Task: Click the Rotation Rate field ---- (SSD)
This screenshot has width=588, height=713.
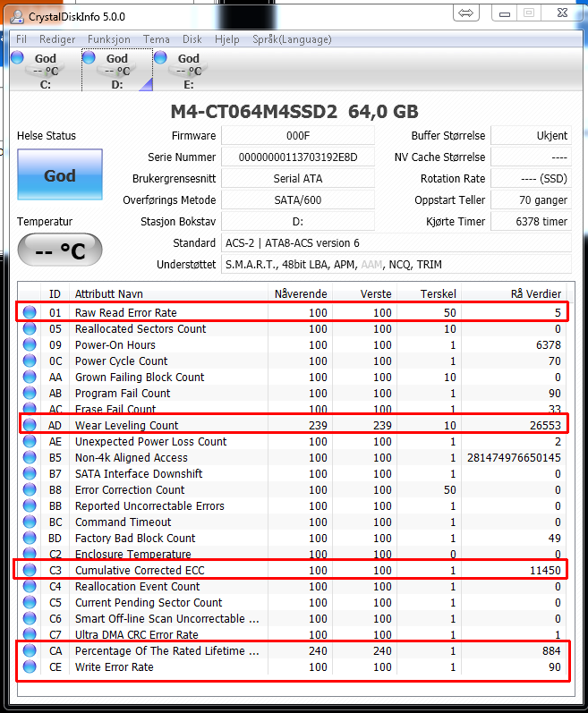Action: [531, 178]
